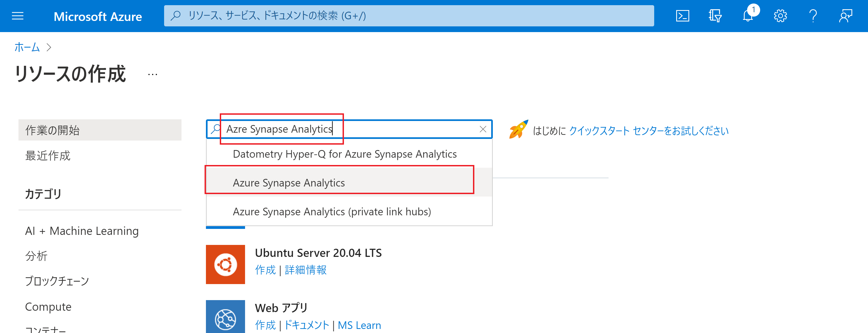Open Cloud Shell from top bar
The height and width of the screenshot is (333, 868).
pyautogui.click(x=682, y=16)
